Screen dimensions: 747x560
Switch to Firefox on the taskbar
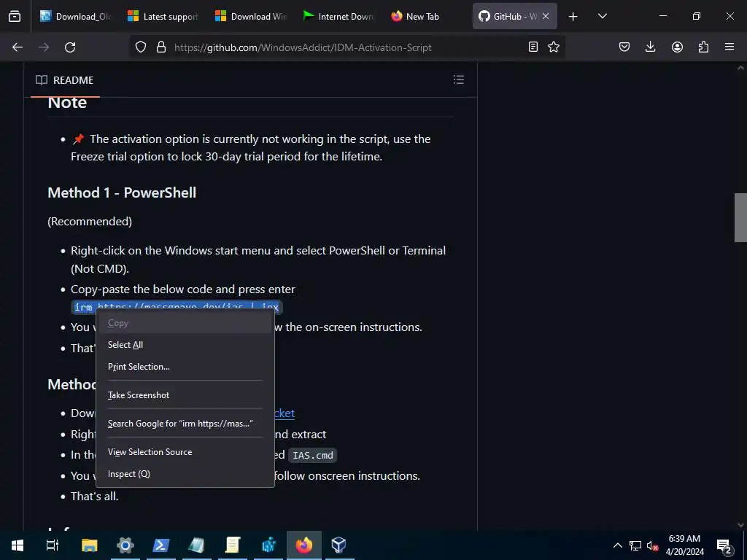tap(304, 545)
